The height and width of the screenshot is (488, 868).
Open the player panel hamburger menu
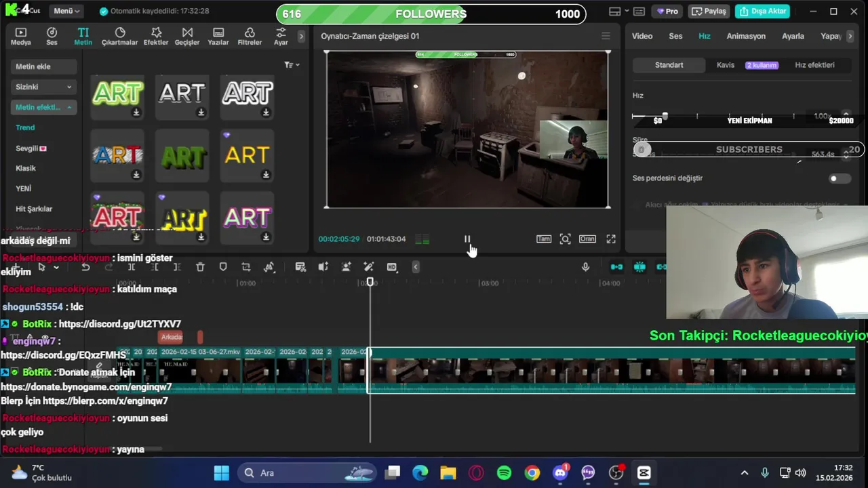[606, 36]
